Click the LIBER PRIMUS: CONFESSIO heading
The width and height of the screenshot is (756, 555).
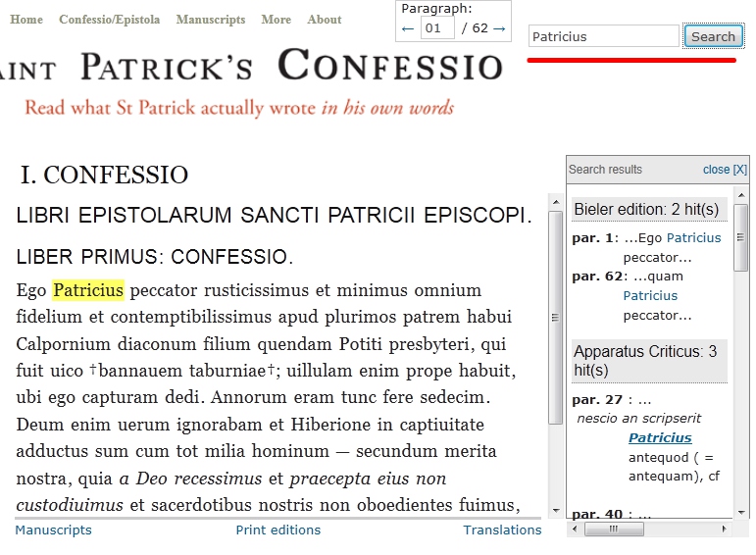[x=155, y=257]
